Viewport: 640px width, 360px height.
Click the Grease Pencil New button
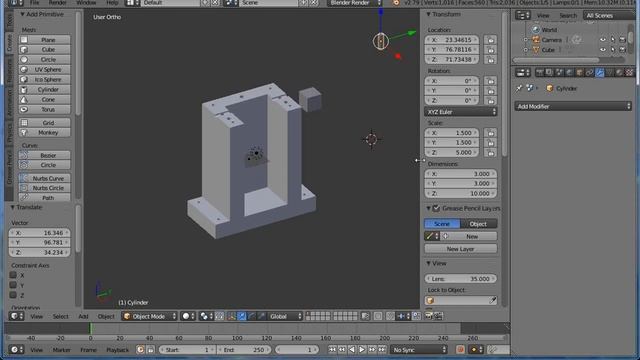click(x=469, y=236)
